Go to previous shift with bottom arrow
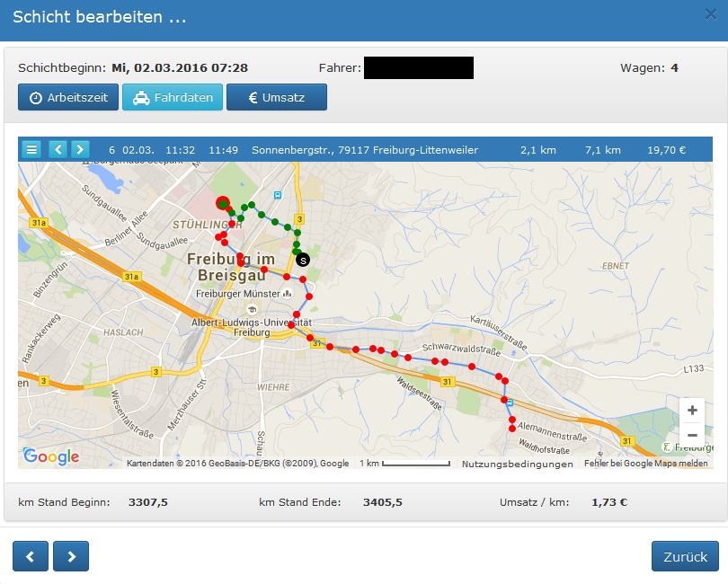This screenshot has height=584, width=728. point(31,556)
